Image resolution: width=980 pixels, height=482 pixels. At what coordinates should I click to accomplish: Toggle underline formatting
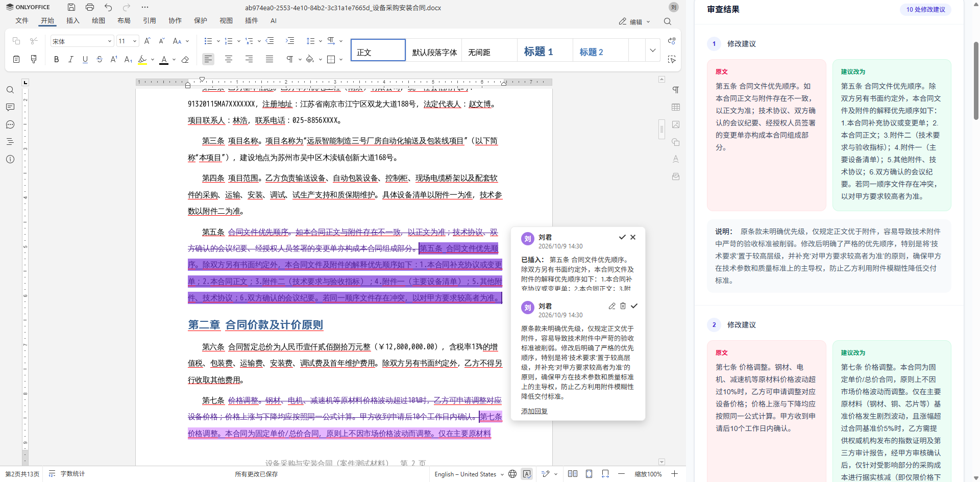[x=85, y=59]
